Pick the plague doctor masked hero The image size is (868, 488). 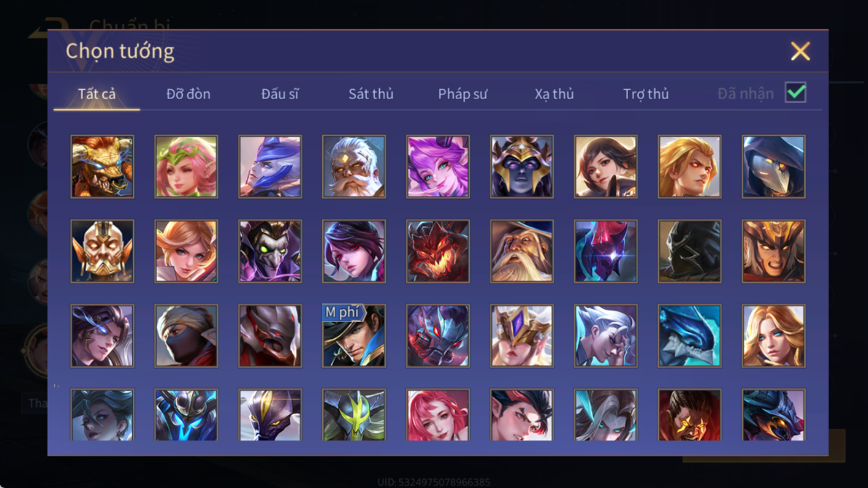(x=774, y=167)
